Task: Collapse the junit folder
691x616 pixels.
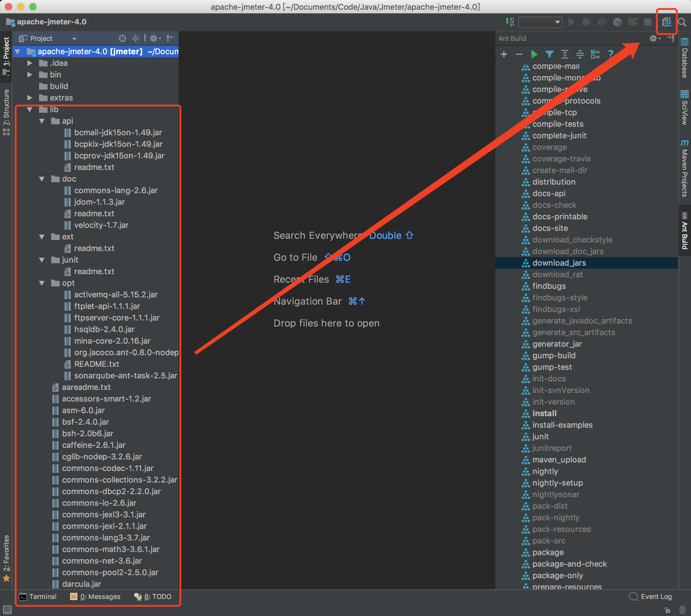Action: click(42, 260)
